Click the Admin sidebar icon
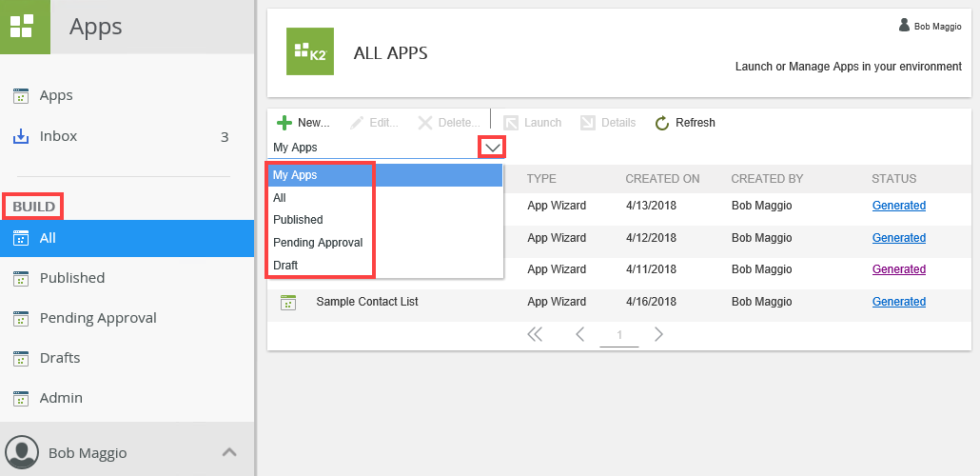 pos(21,398)
